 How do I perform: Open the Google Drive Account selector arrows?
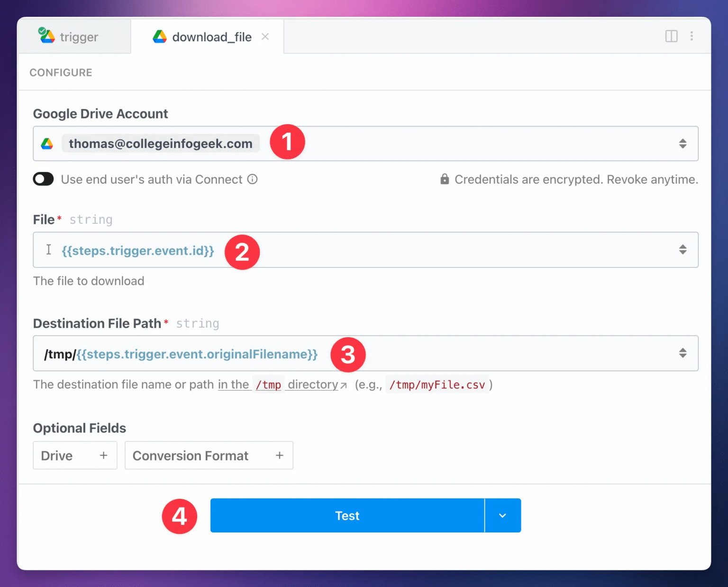(683, 143)
